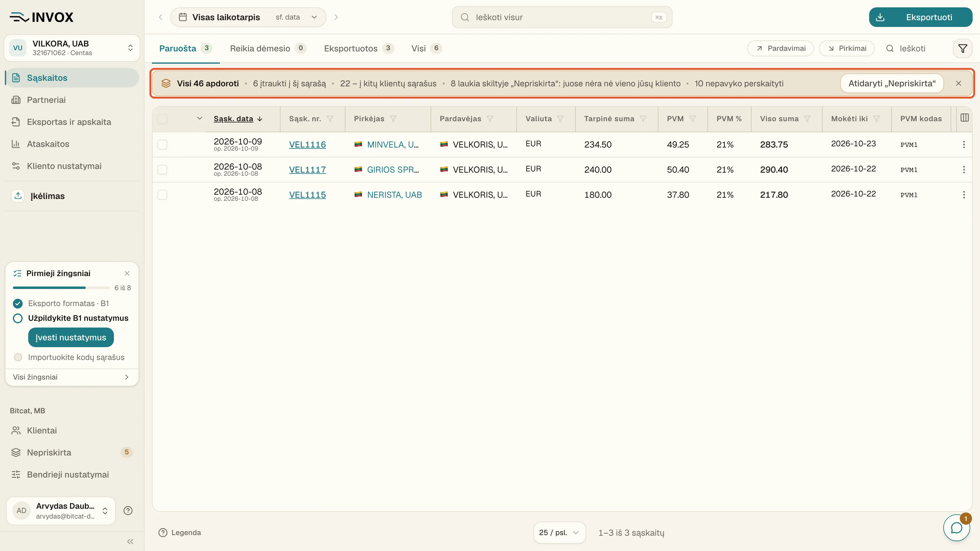Toggle the Importuokite kodų sąrašus step
Viewport: 980px width, 551px height.
point(18,358)
